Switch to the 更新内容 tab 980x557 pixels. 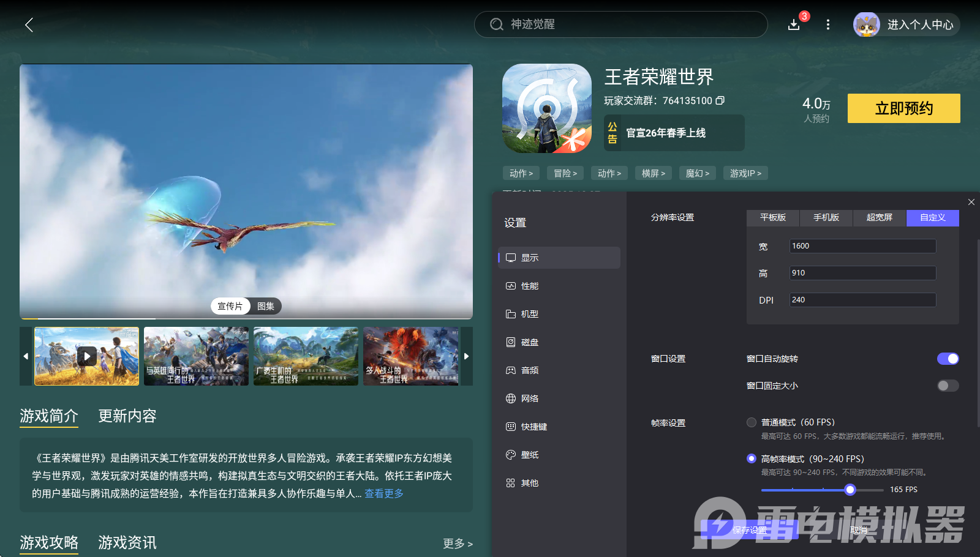[127, 416]
